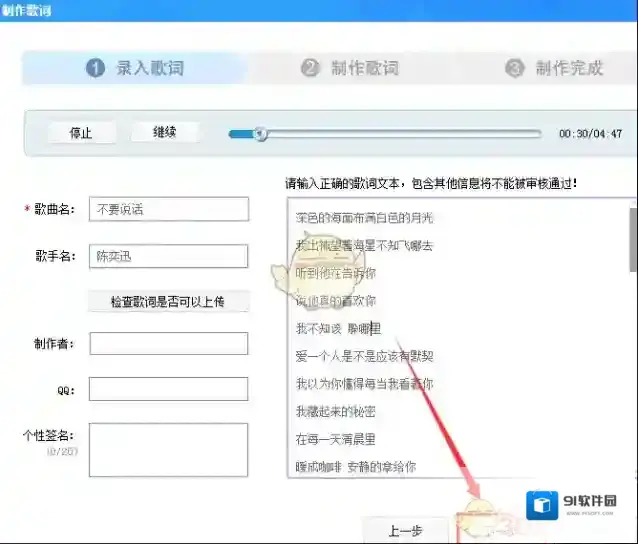This screenshot has height=544, width=638.
Task: Focus the QQ input field
Action: coord(168,388)
